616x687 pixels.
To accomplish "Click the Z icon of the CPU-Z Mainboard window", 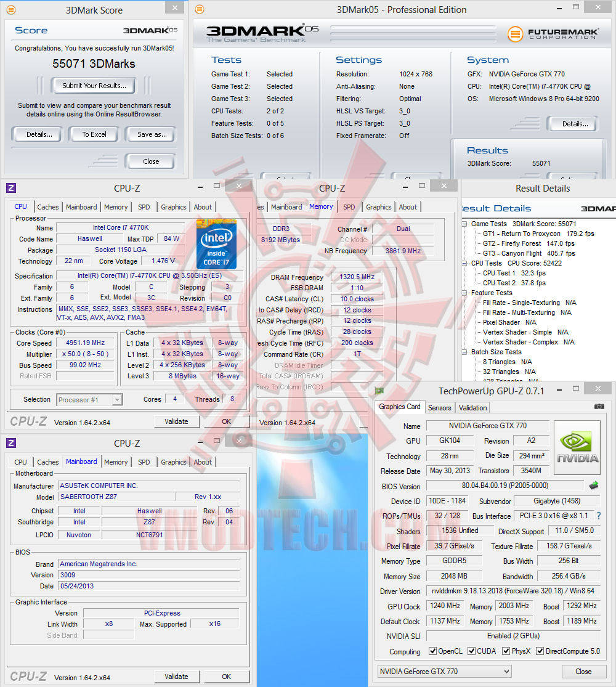I will 11,443.
